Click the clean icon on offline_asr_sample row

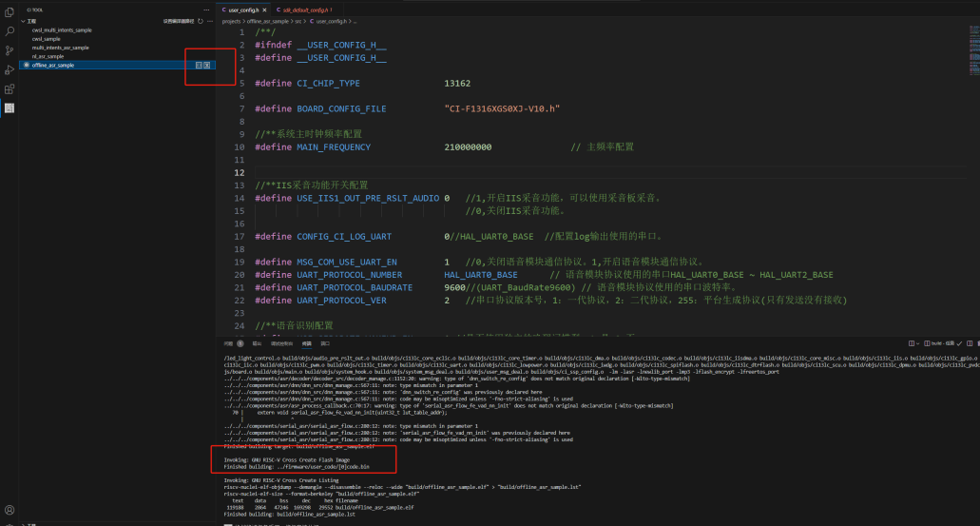click(207, 65)
